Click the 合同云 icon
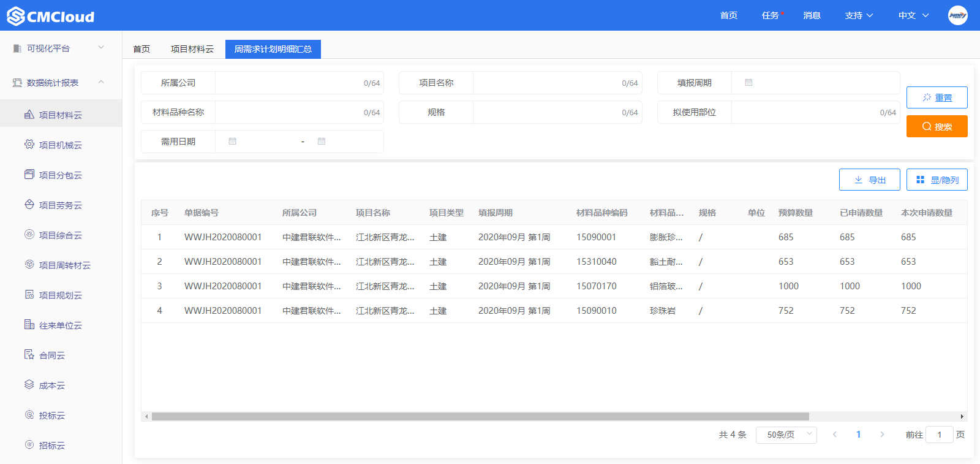Screen dimensions: 980x464 (29, 354)
